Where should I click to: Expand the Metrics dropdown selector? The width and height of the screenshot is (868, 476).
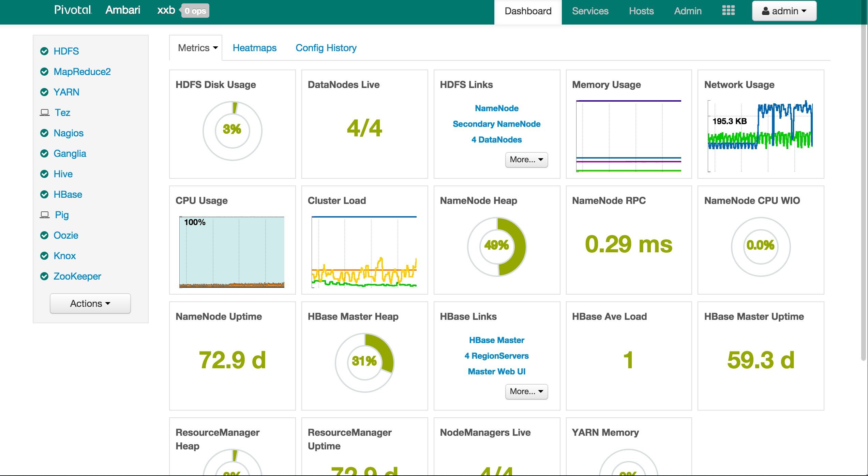click(x=197, y=48)
